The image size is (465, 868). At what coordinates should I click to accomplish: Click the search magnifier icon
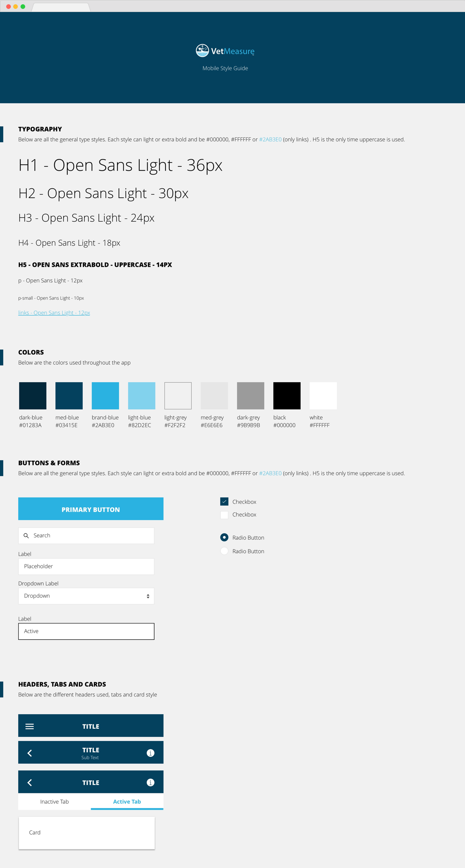[26, 536]
